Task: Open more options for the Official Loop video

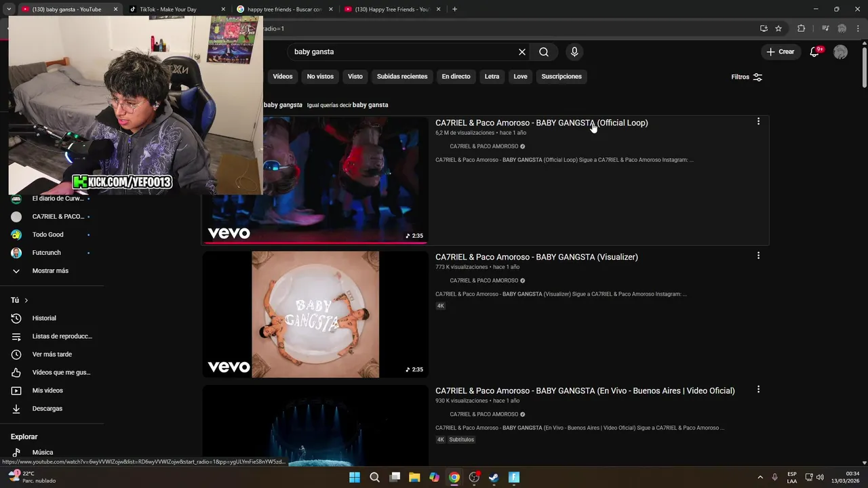Action: click(758, 121)
